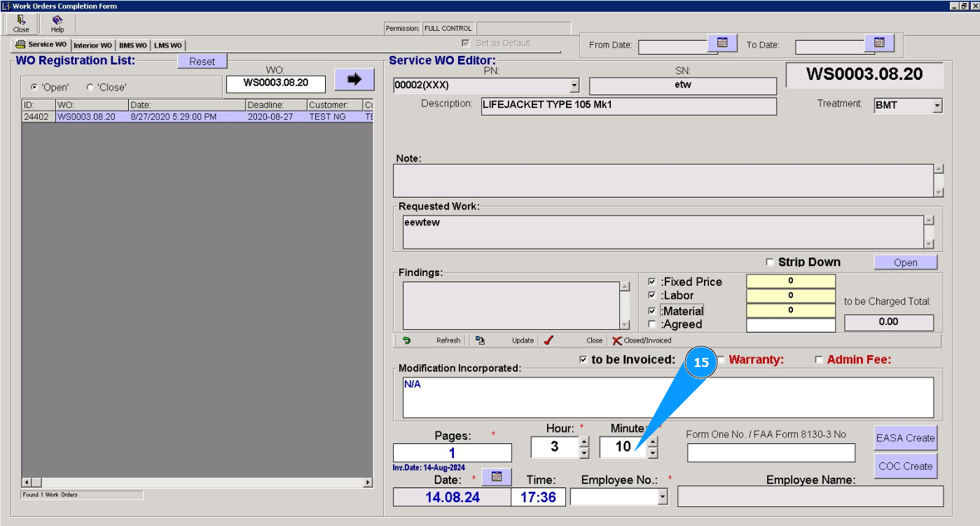Click the 'Deadline:' column header

coord(276,105)
